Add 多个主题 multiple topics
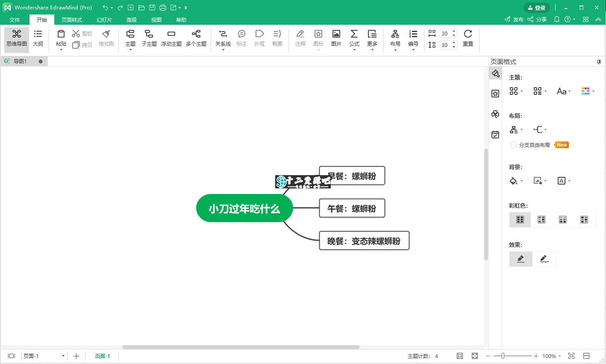The image size is (606, 364). click(x=196, y=38)
